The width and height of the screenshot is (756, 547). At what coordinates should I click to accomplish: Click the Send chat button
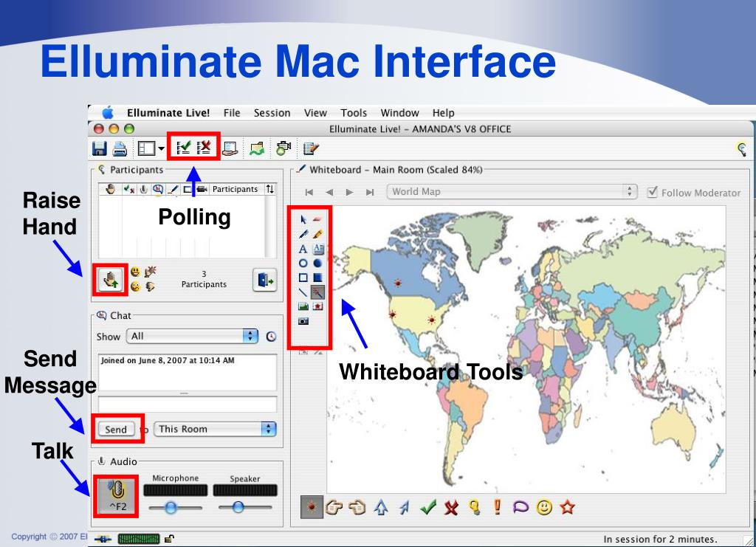pyautogui.click(x=116, y=429)
